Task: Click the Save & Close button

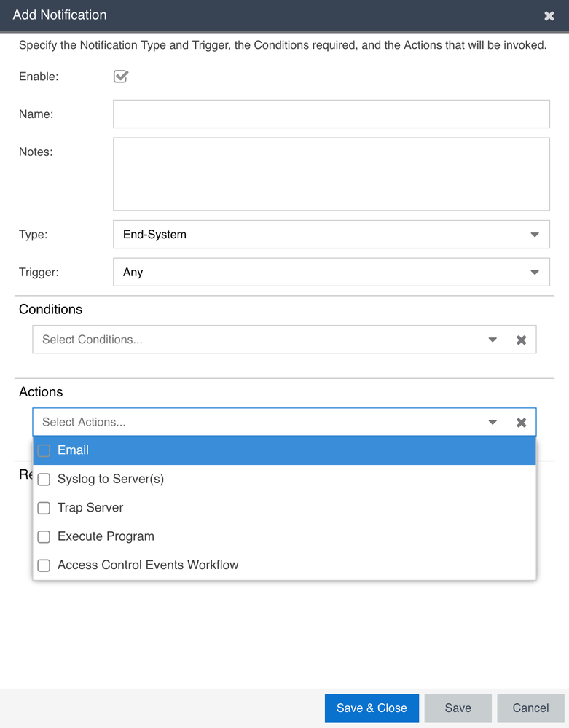Action: pyautogui.click(x=372, y=708)
